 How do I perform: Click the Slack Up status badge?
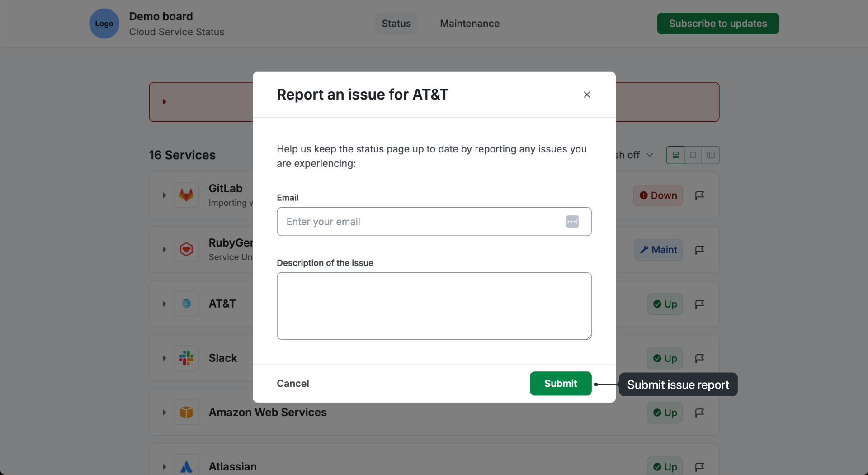click(x=665, y=358)
